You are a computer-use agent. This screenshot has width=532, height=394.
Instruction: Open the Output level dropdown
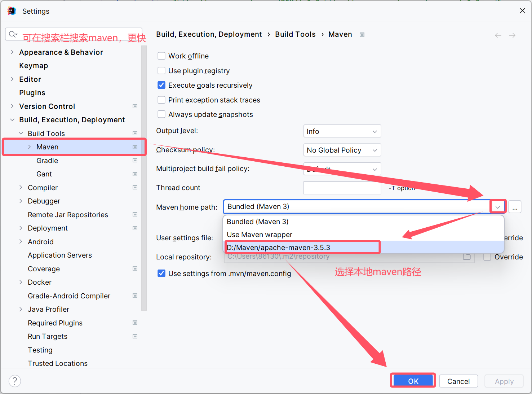[x=342, y=131]
